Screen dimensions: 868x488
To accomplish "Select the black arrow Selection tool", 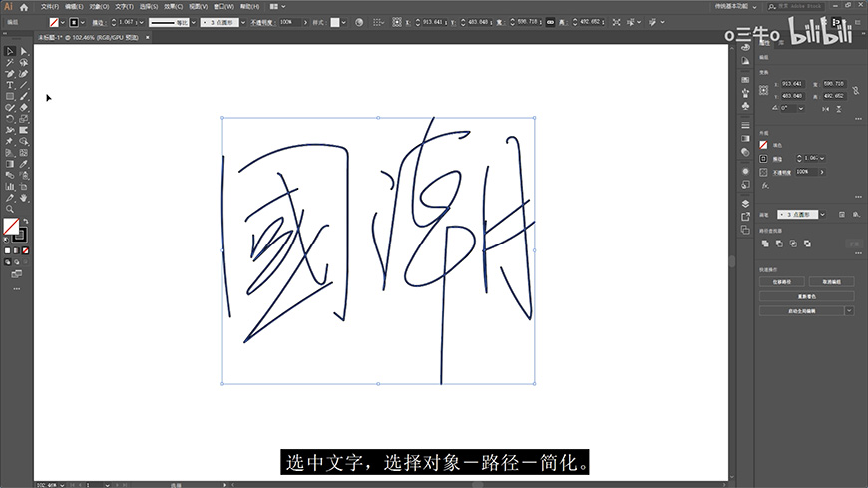I will tap(10, 51).
